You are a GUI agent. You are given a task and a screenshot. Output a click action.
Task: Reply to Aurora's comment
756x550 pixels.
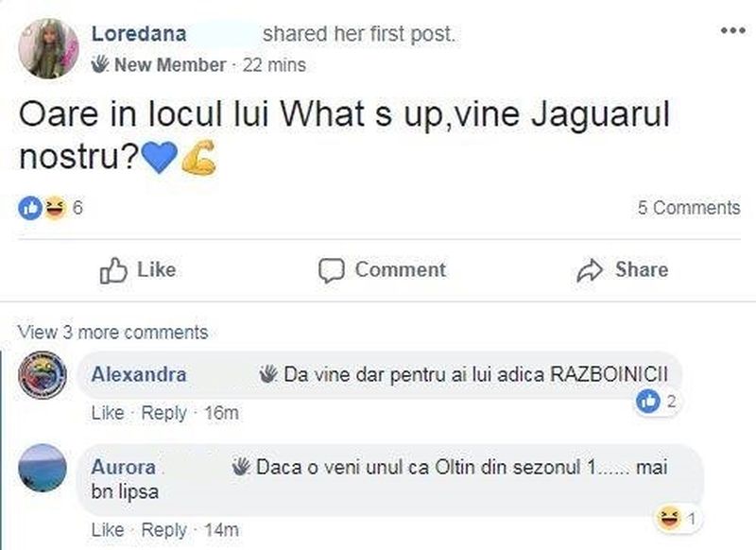(164, 529)
